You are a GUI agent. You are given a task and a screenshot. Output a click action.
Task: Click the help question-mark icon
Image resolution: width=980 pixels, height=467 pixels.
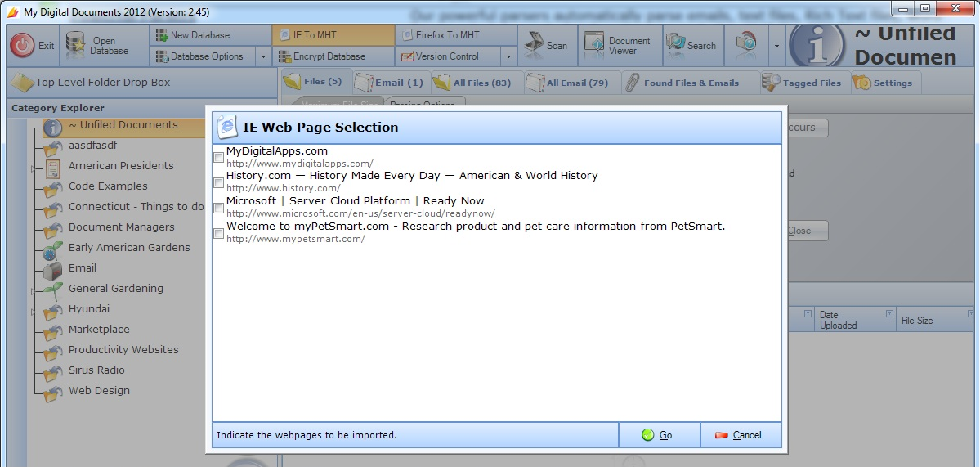(746, 44)
